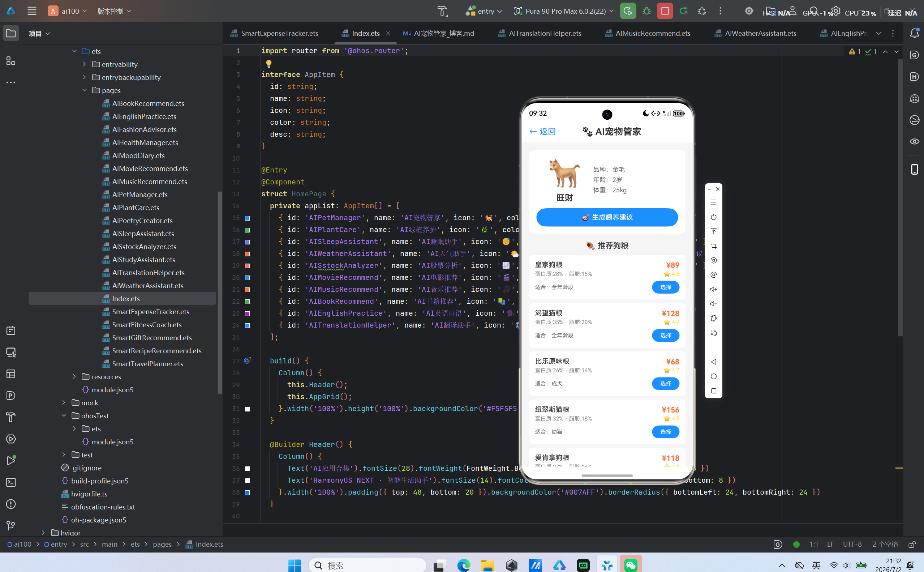Open WeChat in the Windows taskbar
The image size is (924, 572).
click(x=631, y=565)
